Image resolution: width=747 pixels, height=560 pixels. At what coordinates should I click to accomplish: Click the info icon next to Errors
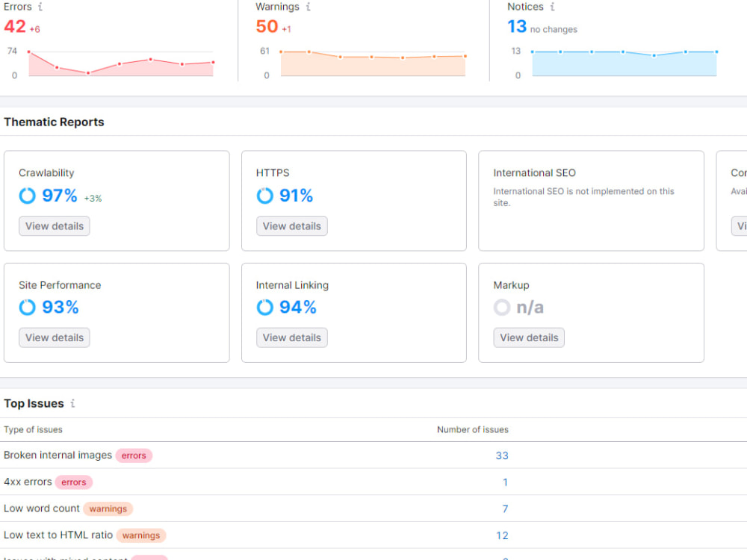[x=40, y=7]
